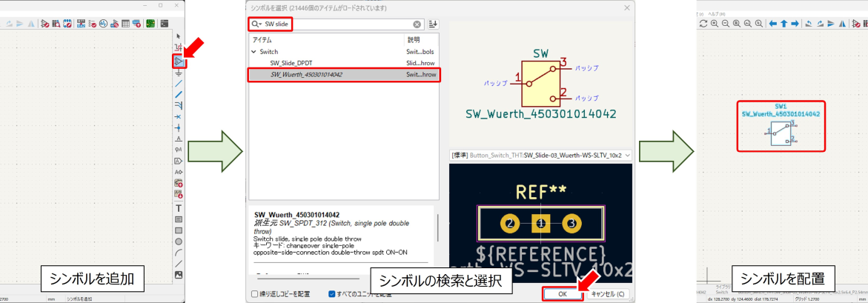Zoom in using right window toolbar

point(715,24)
